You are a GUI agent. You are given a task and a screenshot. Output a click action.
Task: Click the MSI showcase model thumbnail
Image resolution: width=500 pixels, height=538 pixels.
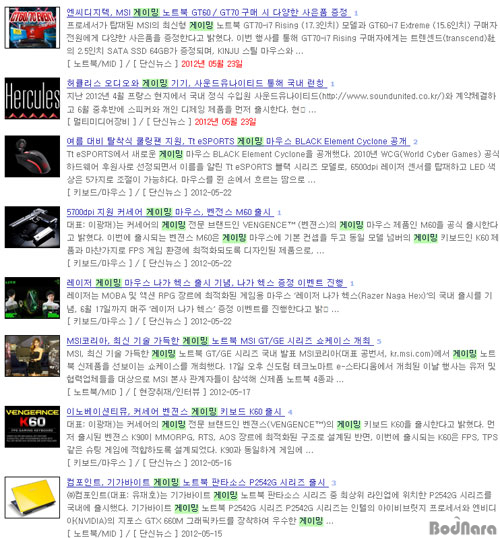click(32, 356)
